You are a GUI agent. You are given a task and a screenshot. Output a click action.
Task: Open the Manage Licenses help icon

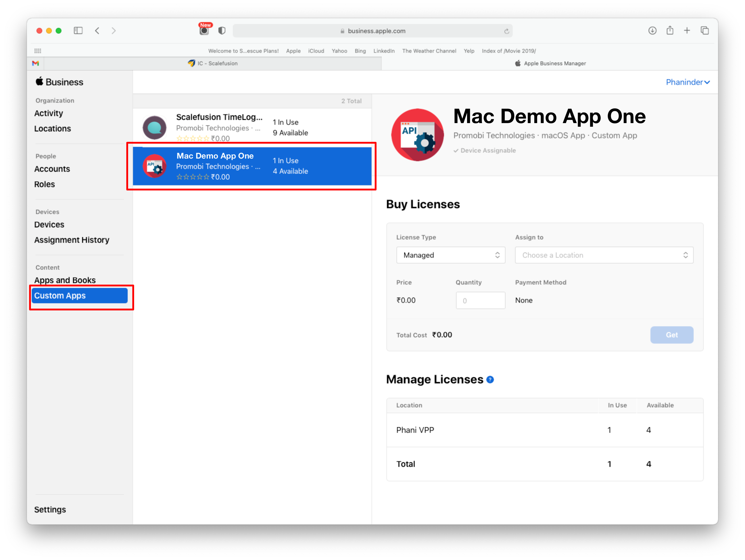(490, 380)
